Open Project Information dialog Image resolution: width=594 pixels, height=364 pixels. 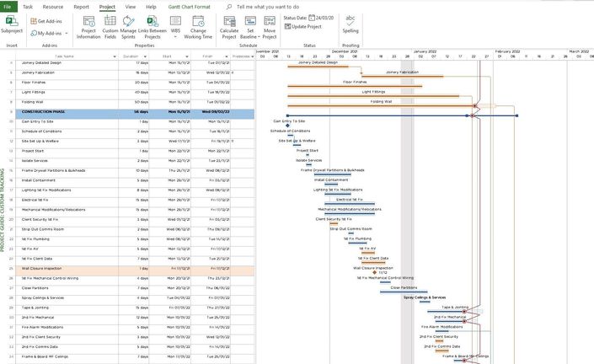[x=88, y=27]
